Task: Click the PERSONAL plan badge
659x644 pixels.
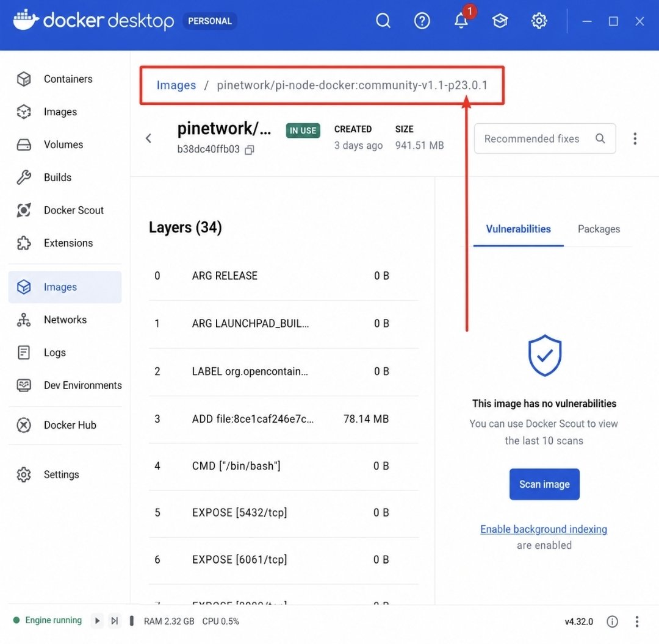Action: (210, 21)
